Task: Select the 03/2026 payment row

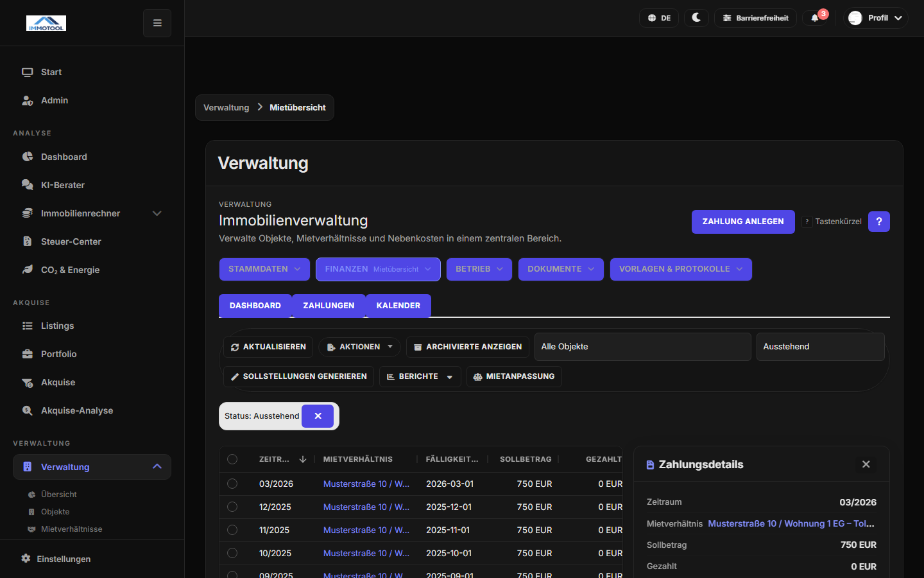Action: pyautogui.click(x=232, y=484)
